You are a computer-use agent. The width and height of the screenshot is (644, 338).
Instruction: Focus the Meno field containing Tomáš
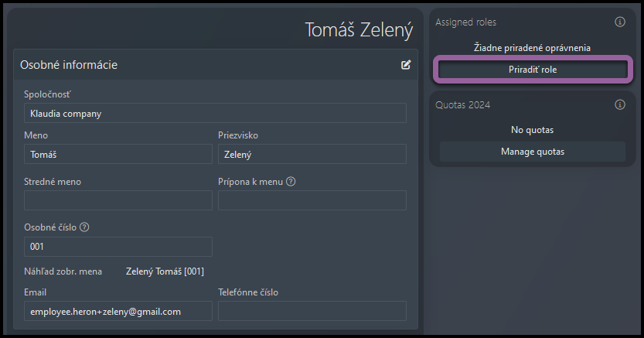pyautogui.click(x=118, y=155)
